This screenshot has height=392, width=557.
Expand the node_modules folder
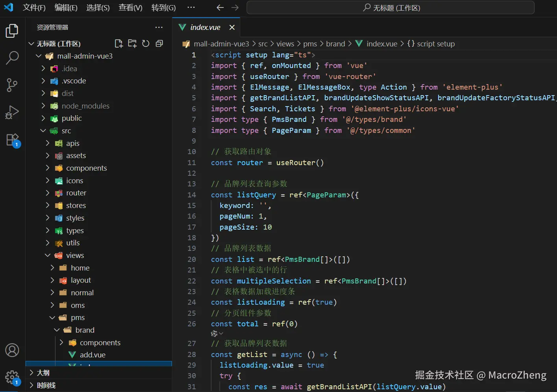(85, 106)
